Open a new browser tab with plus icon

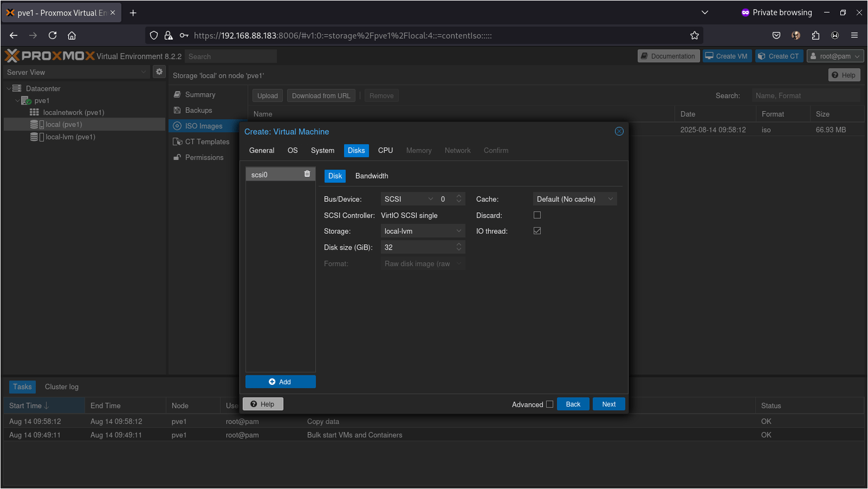[x=133, y=12]
